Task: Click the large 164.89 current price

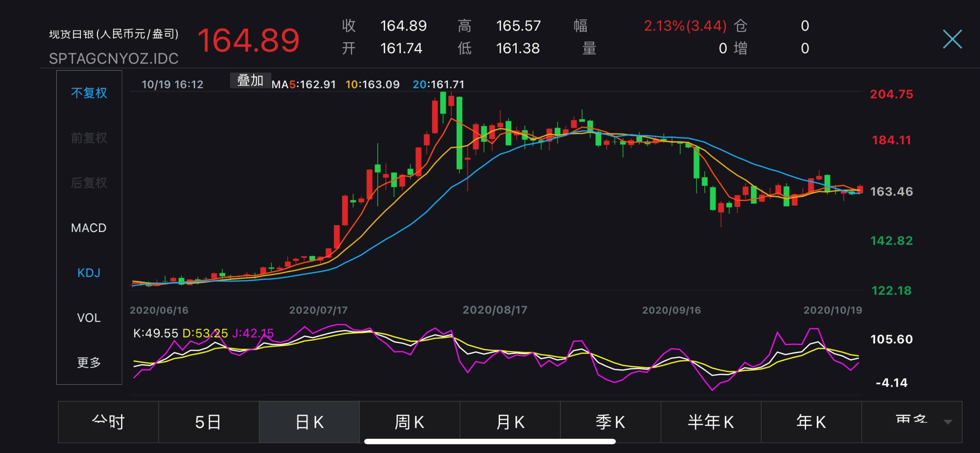Action: click(248, 40)
